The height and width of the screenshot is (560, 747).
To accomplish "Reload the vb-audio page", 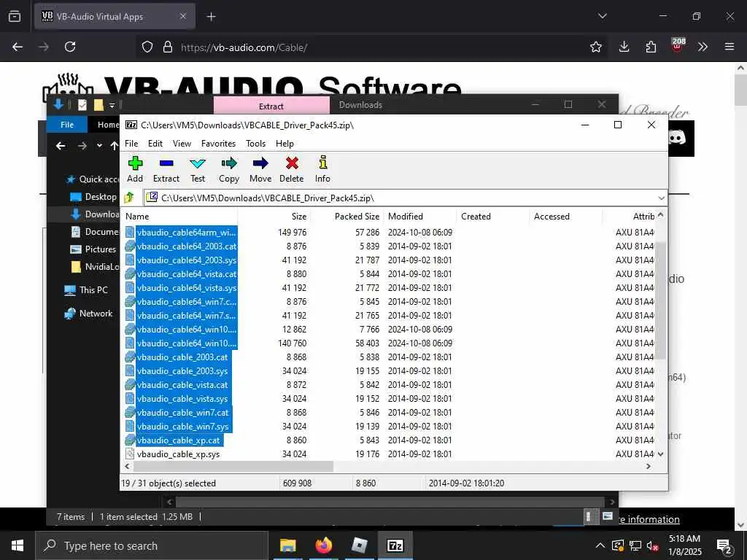I will (70, 47).
